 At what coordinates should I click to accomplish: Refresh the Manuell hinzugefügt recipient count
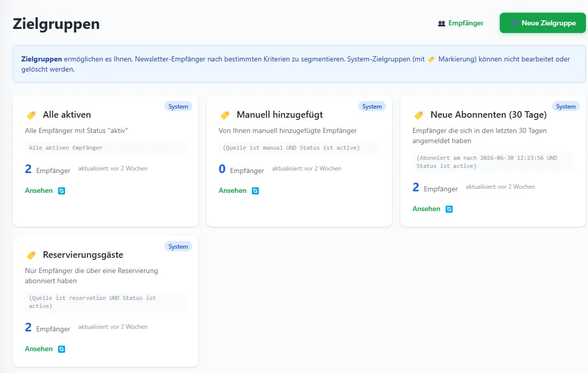(x=255, y=191)
